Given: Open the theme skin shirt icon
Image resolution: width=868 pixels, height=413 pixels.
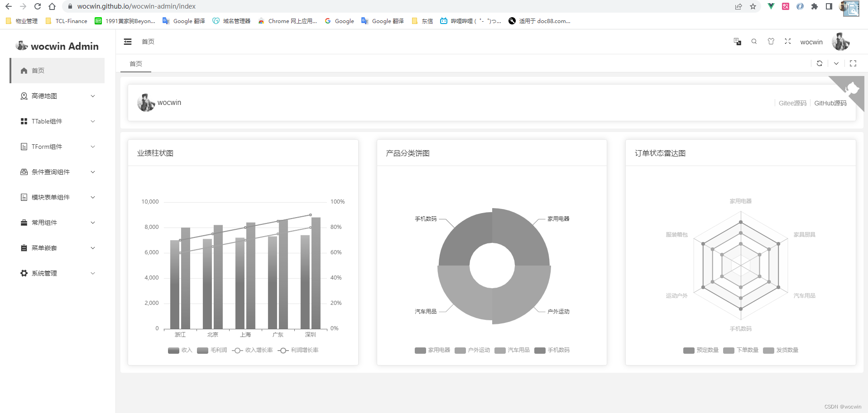Looking at the screenshot, I should coord(771,42).
